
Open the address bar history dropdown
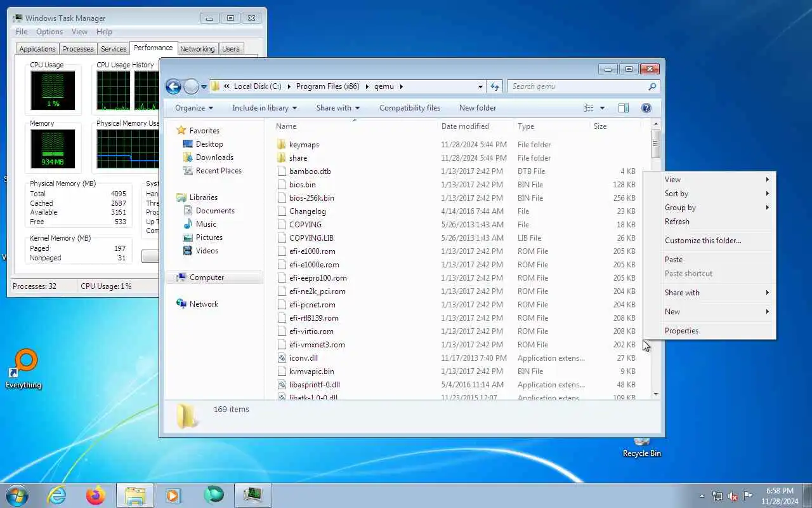click(x=480, y=86)
